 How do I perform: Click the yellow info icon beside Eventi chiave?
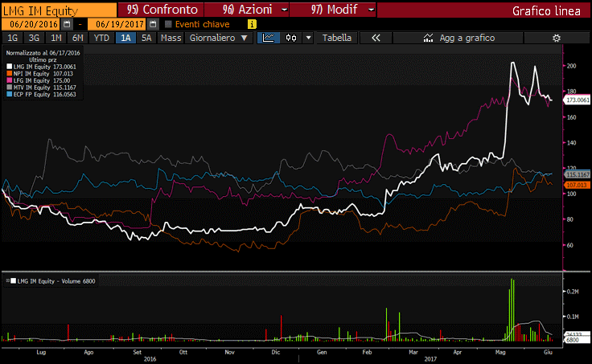[x=252, y=25]
